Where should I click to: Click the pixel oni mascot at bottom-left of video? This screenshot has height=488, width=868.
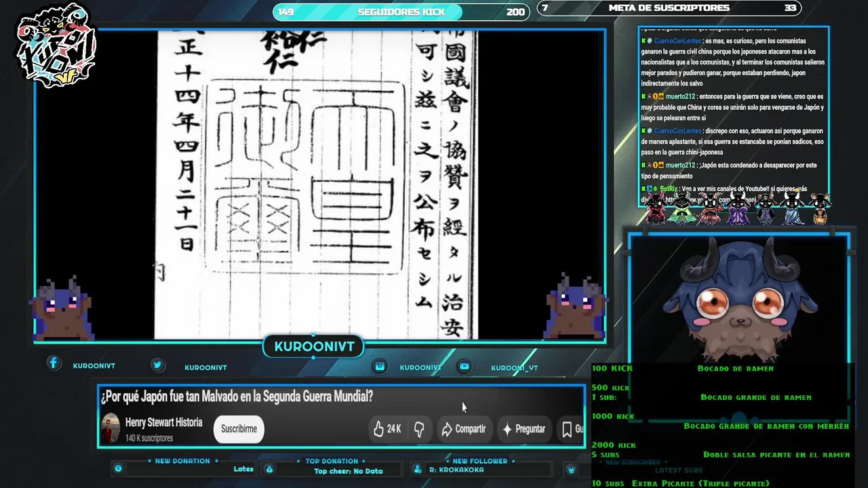62,308
